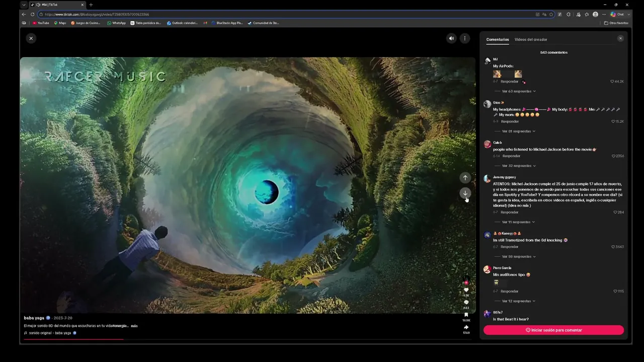Expand 'Ver 88 respuestas' replies
The image size is (644, 362).
519,256
